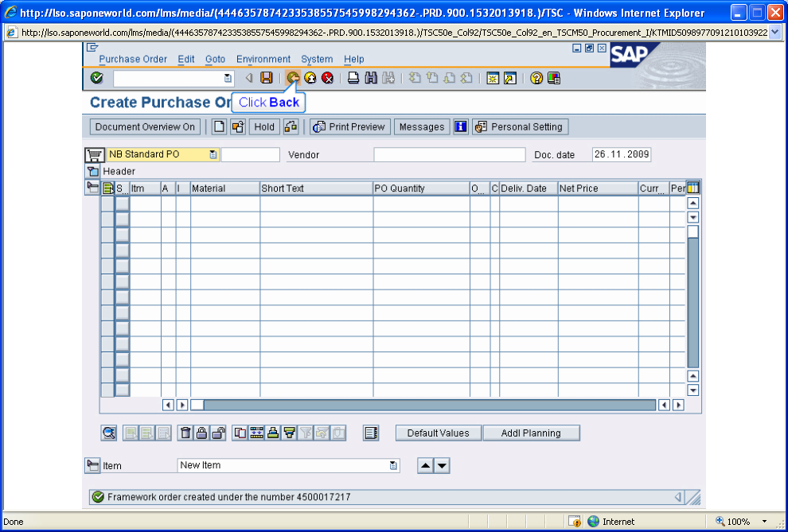Open the Edit menu
This screenshot has width=788, height=532.
tap(186, 59)
